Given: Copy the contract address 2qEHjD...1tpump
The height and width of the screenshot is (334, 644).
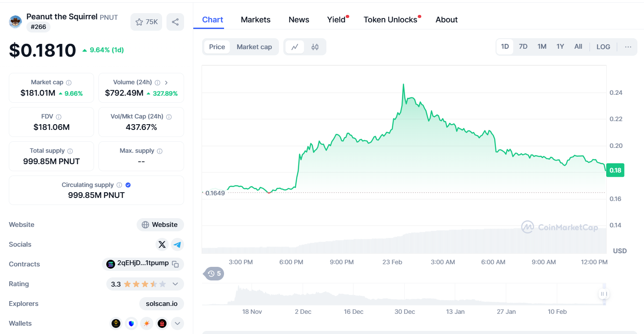Looking at the screenshot, I should pos(175,264).
